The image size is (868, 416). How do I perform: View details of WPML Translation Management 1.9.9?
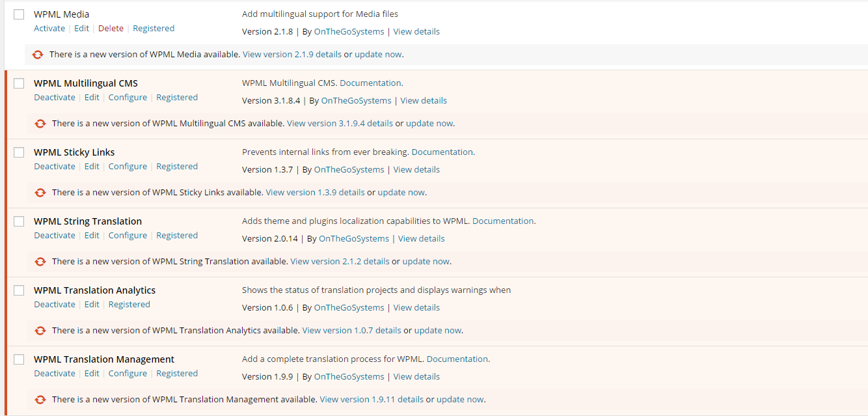coord(416,377)
